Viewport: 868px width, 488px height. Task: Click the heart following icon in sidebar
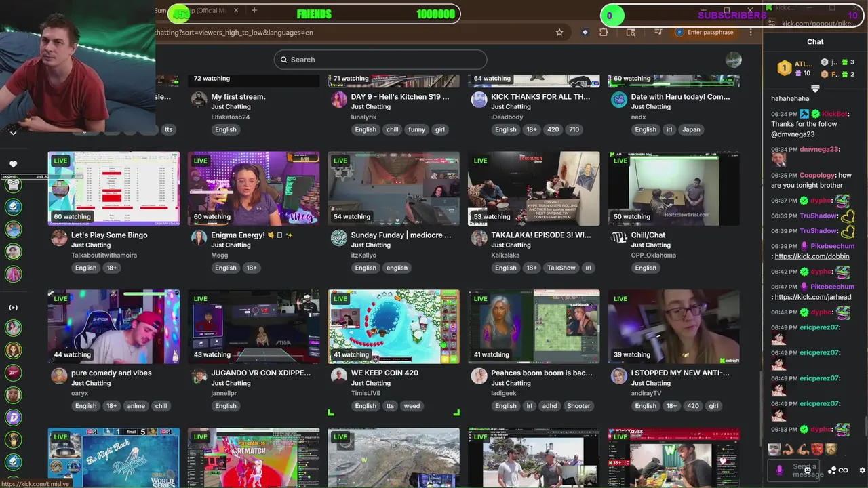(13, 164)
